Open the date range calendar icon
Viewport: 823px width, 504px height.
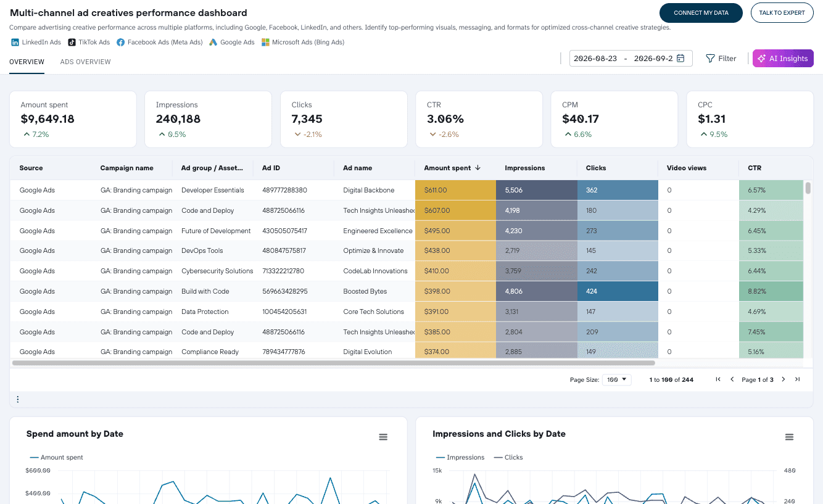680,59
